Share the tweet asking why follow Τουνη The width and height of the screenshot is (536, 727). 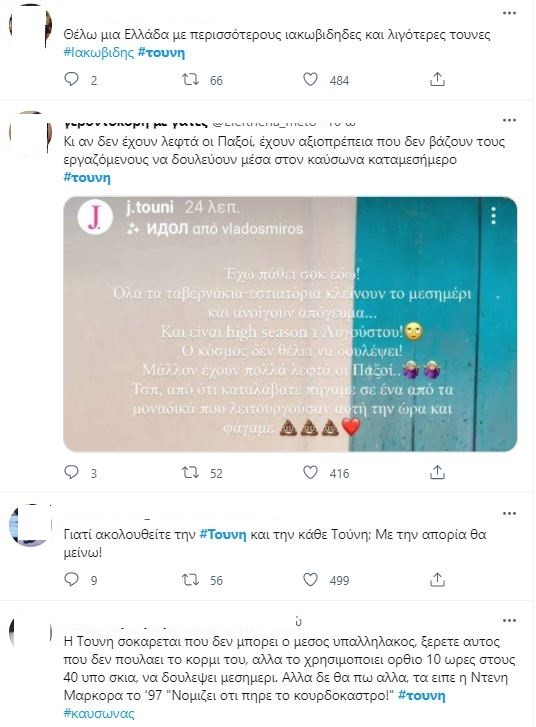pos(437,580)
